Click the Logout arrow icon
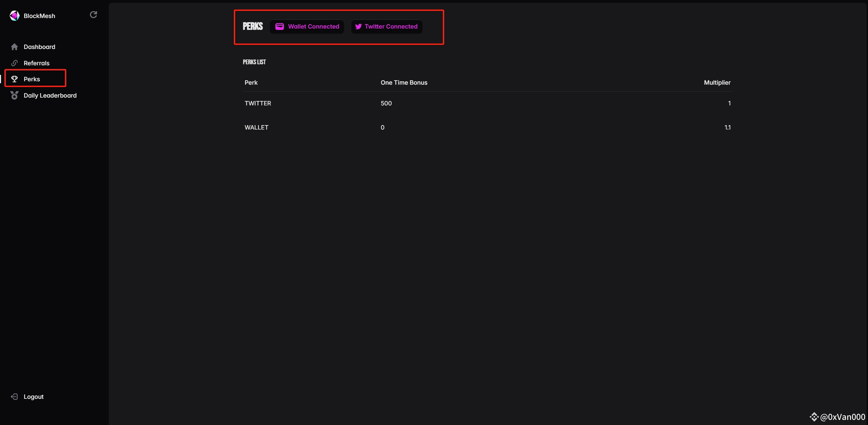The image size is (868, 425). [14, 397]
